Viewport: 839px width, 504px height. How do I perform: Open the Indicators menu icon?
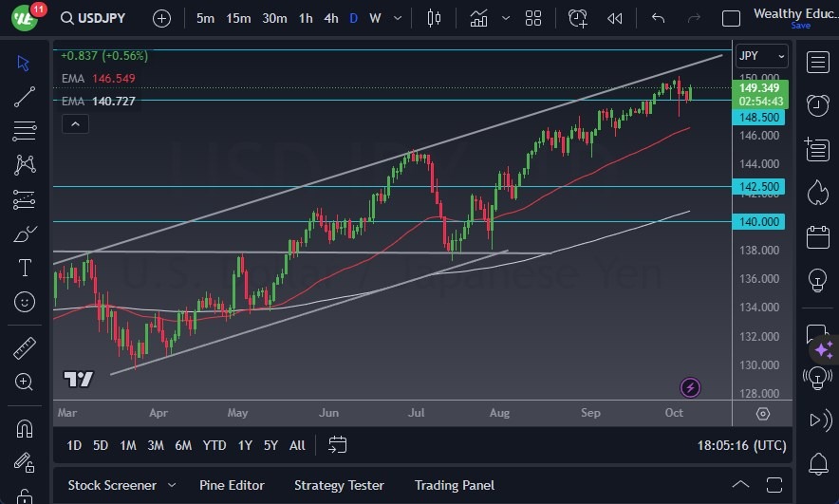click(479, 18)
